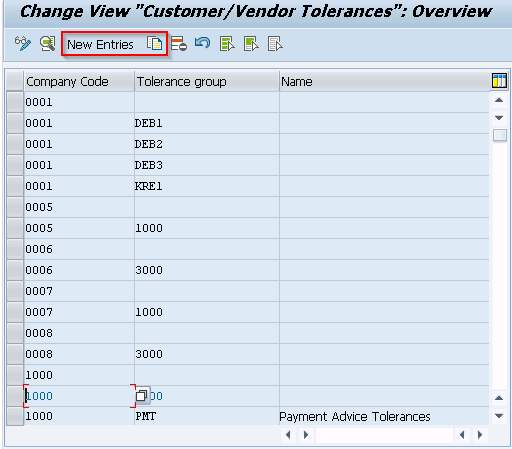Click the Display/Change pencil glasses icon
This screenshot has width=512, height=449.
[23, 44]
